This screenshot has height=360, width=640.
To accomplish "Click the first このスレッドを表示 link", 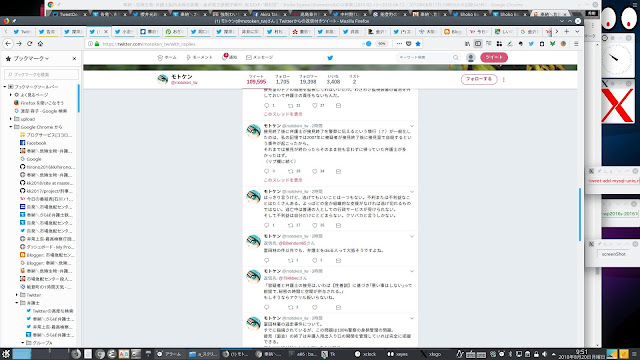I will point(283,114).
